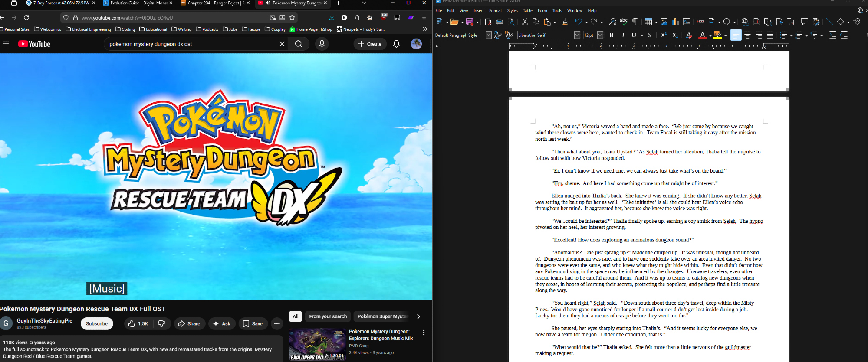Click the Clone Formatting paintbrush icon

pos(565,22)
